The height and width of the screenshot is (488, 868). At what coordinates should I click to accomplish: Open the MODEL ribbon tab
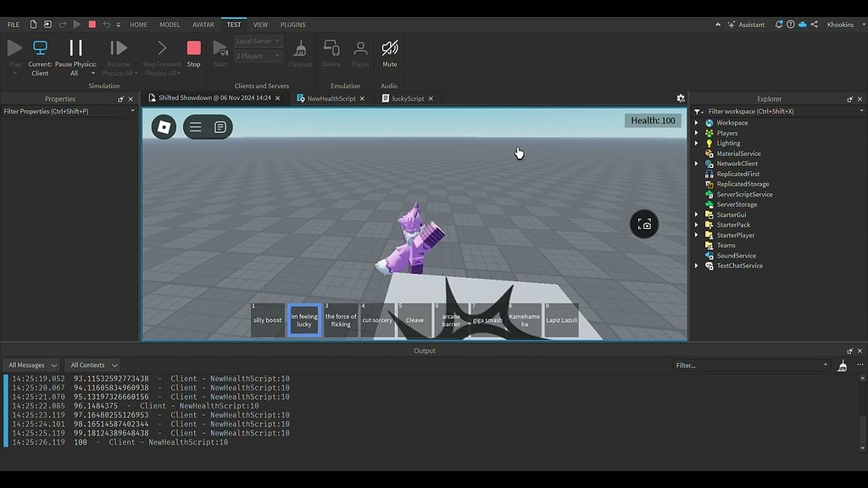tap(170, 25)
